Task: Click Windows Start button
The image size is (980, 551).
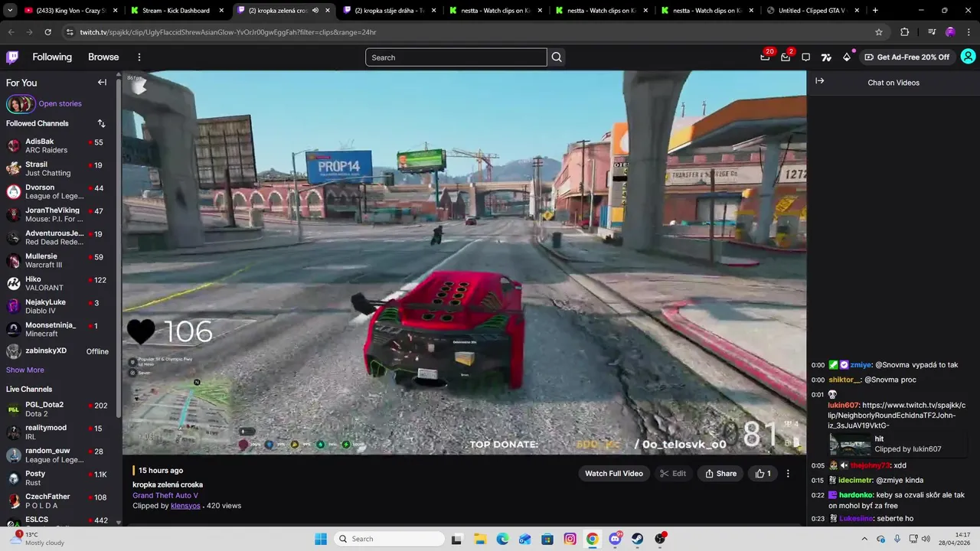Action: click(x=320, y=539)
